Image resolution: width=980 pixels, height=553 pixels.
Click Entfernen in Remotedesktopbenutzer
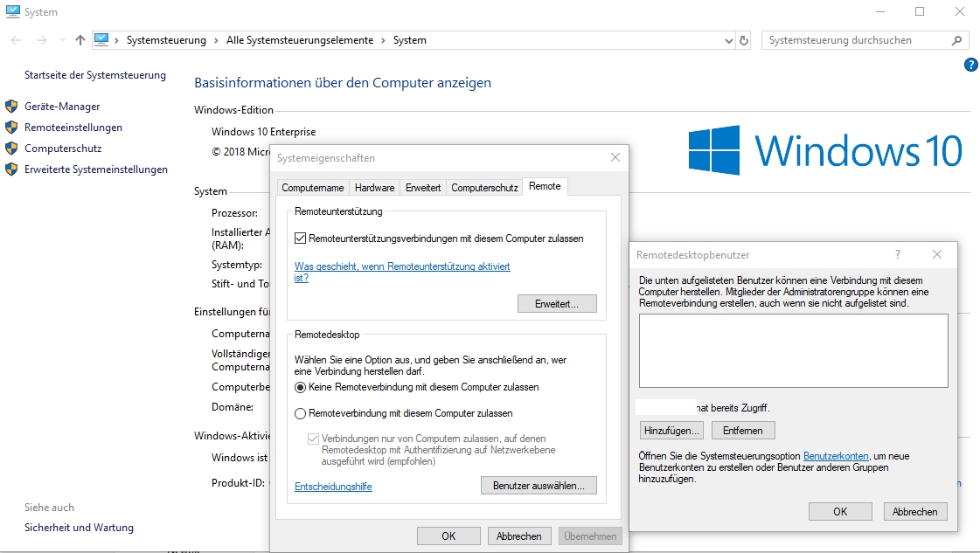click(742, 431)
